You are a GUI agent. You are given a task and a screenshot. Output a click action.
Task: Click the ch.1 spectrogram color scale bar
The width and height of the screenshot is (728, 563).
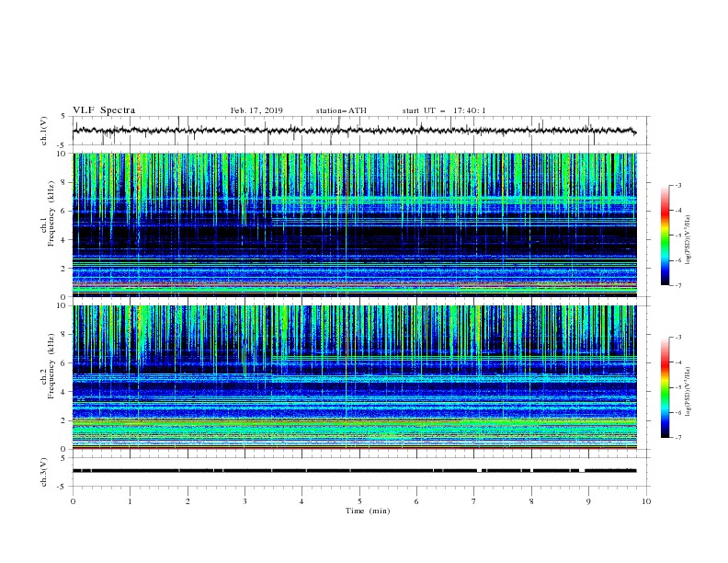(665, 236)
